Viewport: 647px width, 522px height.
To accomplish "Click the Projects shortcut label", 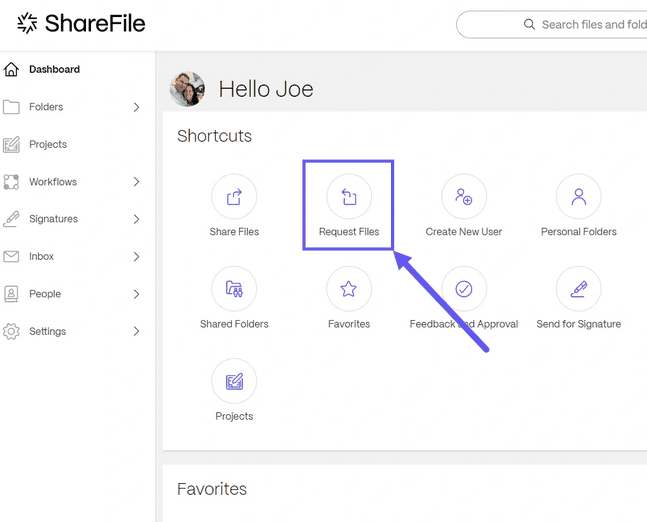I will click(x=234, y=416).
